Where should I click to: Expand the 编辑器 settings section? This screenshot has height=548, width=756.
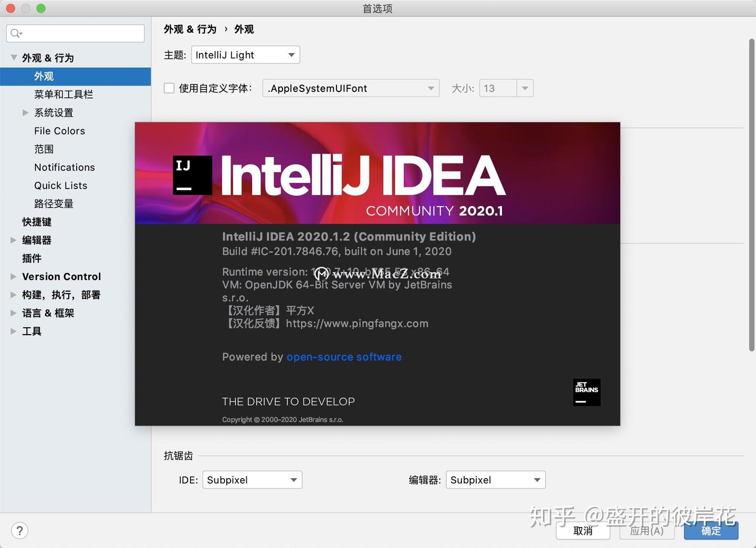[x=14, y=240]
